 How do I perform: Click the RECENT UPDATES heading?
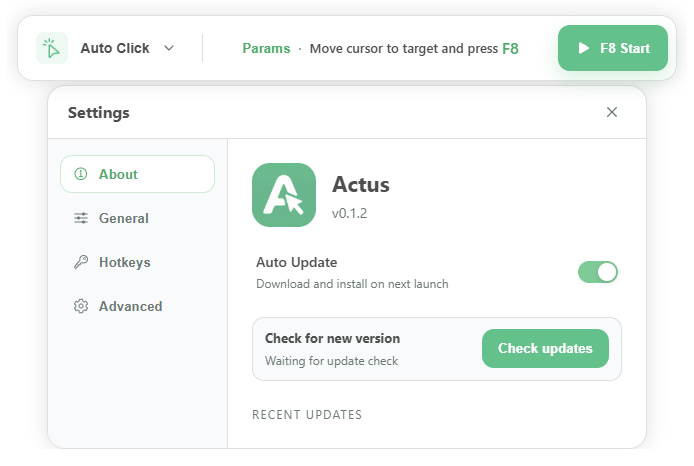(307, 415)
